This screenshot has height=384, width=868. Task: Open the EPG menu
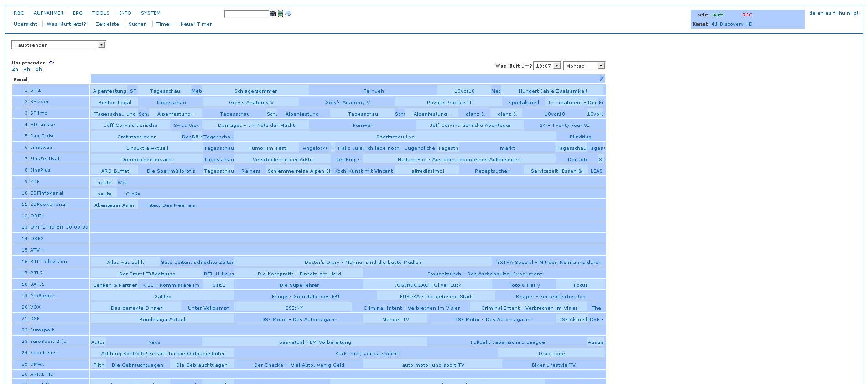[x=78, y=13]
